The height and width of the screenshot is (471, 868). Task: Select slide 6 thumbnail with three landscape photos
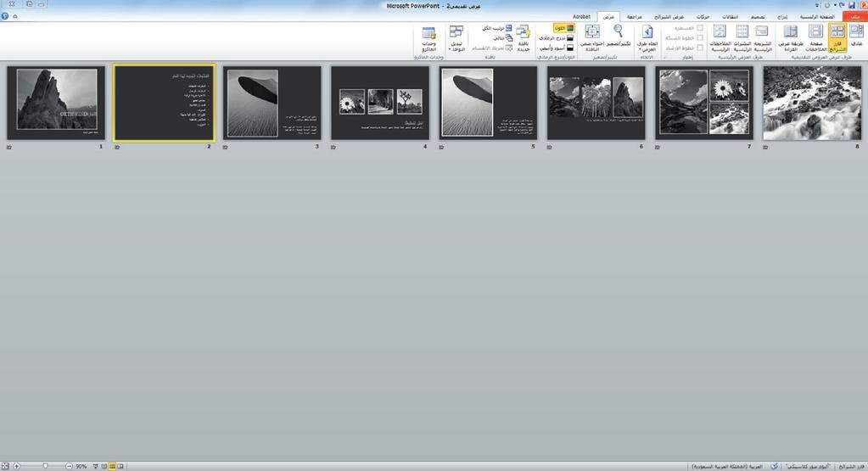(596, 103)
